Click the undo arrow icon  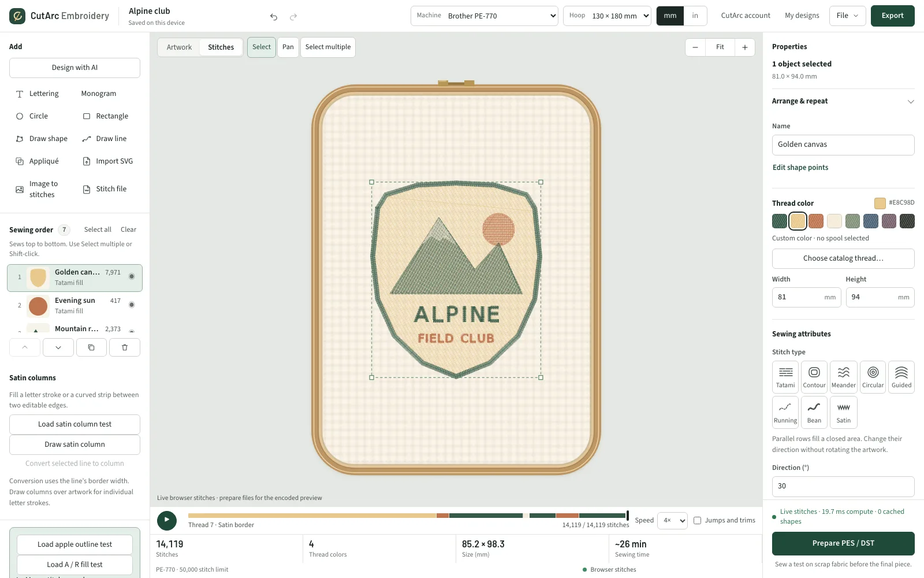pos(274,17)
